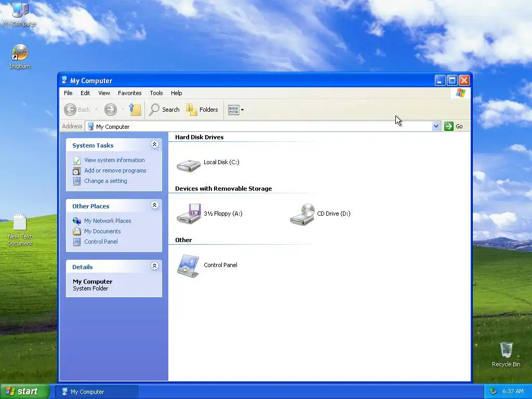Click the Devices with Removable Storage header
Viewport: 532px width, 399px height.
[x=223, y=189]
